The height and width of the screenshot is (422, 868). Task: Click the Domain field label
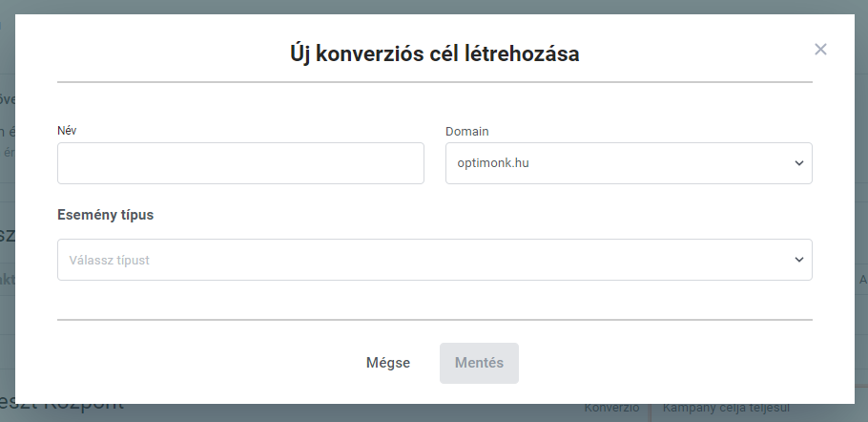pyautogui.click(x=467, y=131)
